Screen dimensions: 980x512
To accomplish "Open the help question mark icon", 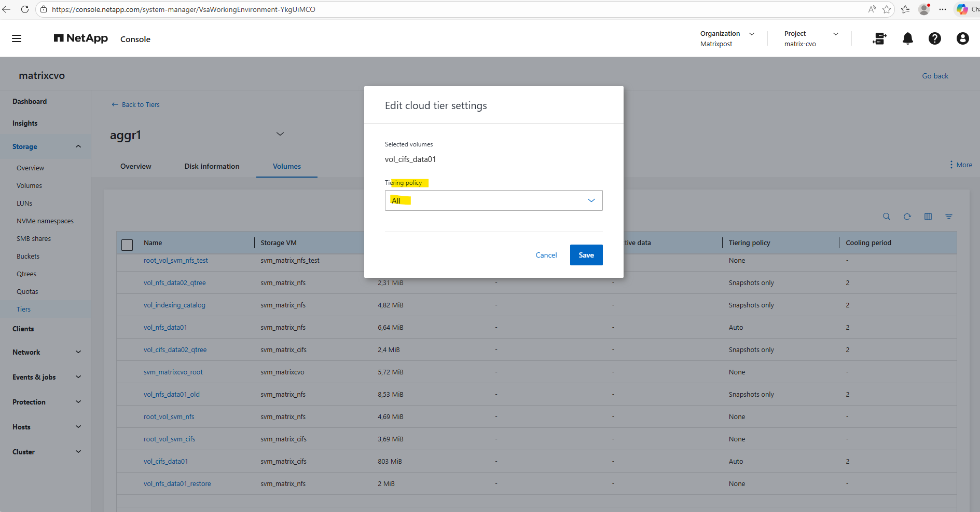I will tap(934, 38).
